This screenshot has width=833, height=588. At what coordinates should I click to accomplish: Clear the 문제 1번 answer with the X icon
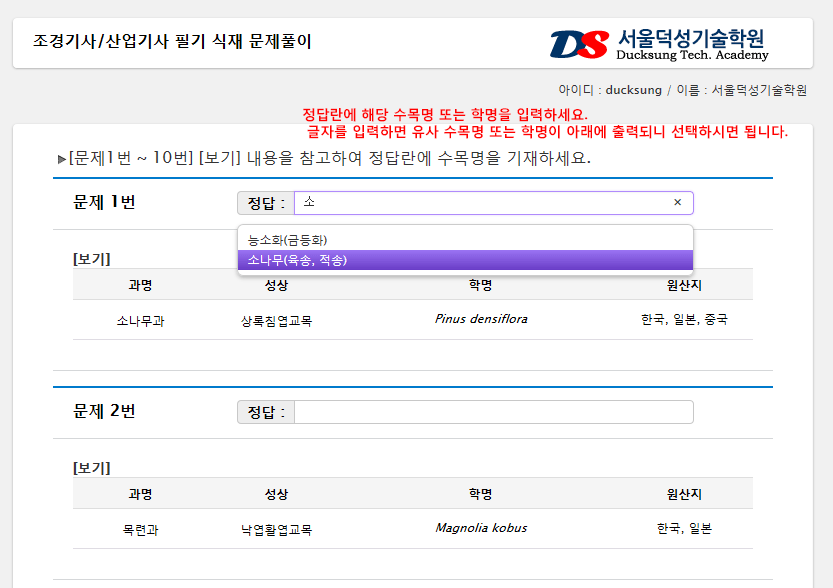pos(677,202)
